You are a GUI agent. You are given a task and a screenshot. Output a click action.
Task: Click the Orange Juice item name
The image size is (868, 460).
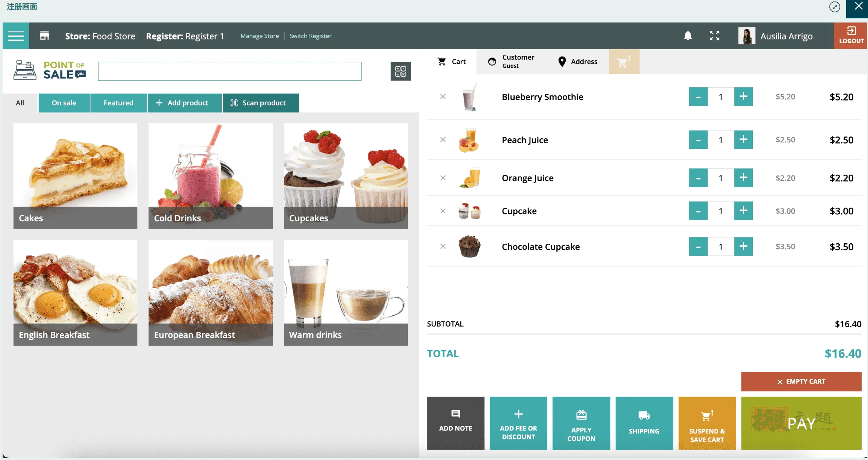[x=527, y=178]
